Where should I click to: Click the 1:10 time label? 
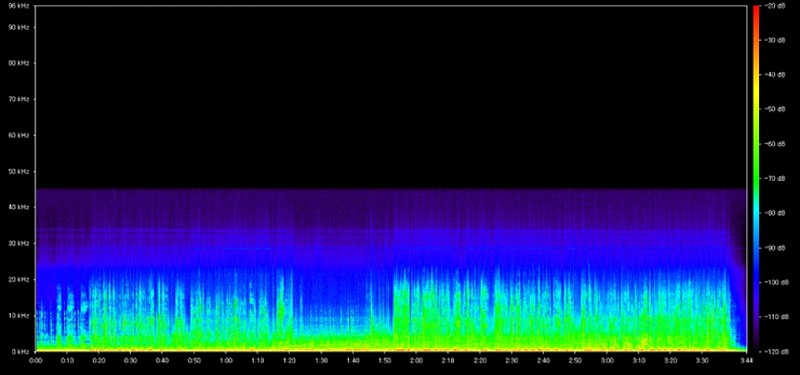click(x=258, y=360)
